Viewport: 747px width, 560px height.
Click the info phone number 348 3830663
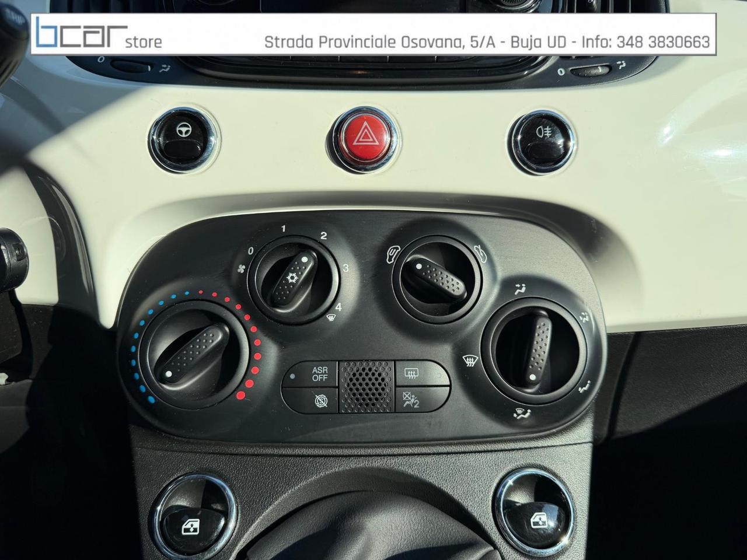point(662,41)
